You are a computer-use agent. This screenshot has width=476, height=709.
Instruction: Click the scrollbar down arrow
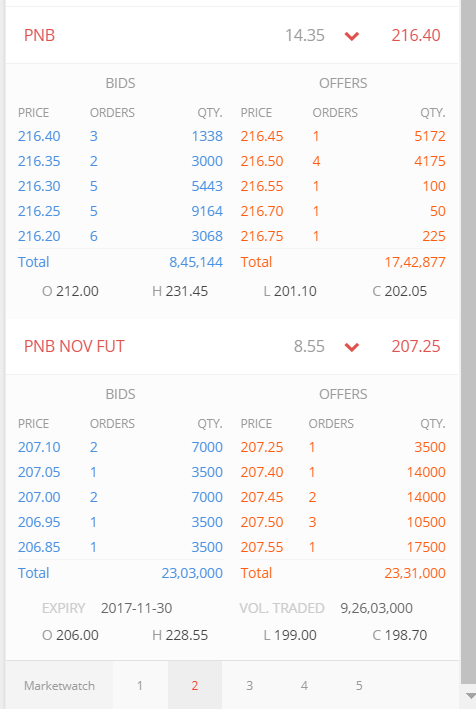[x=470, y=695]
